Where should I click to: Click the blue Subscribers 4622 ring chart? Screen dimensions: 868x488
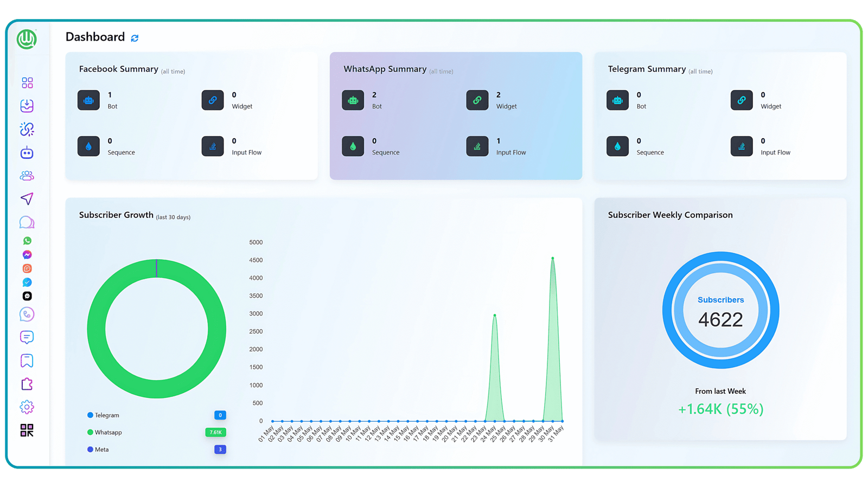(x=720, y=310)
